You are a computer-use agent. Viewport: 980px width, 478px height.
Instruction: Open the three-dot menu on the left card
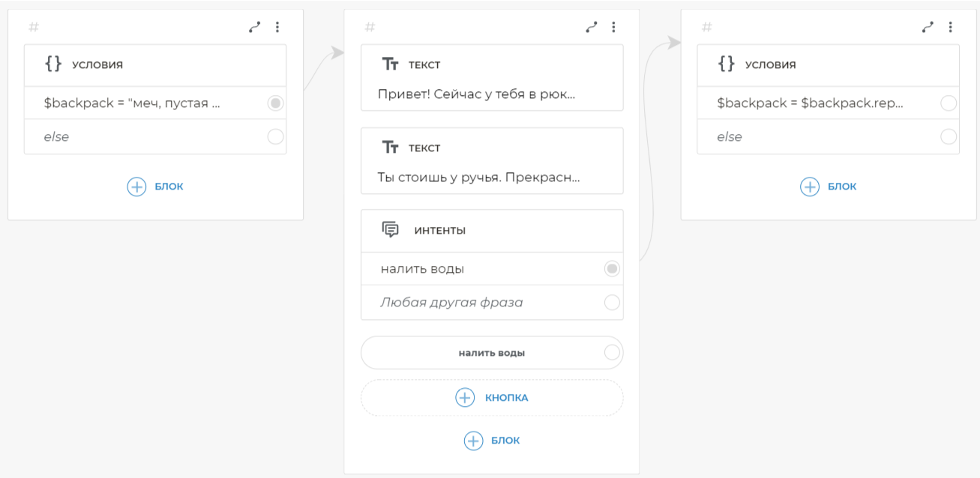(x=277, y=27)
